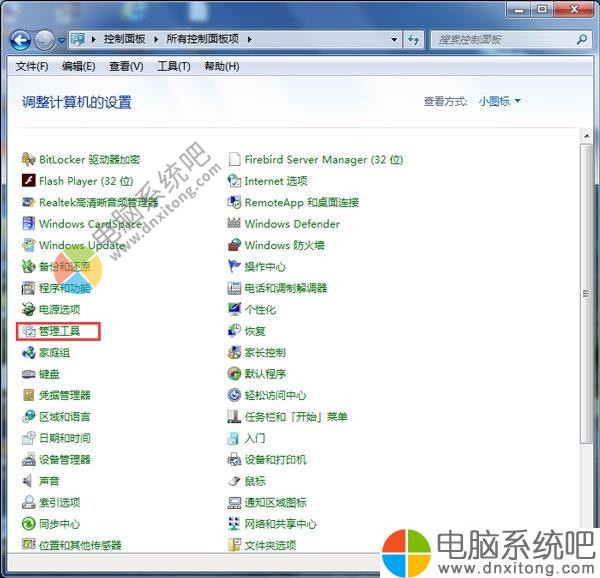Click the 鼠标 icon
Screen dimensions: 600x578
click(235, 481)
